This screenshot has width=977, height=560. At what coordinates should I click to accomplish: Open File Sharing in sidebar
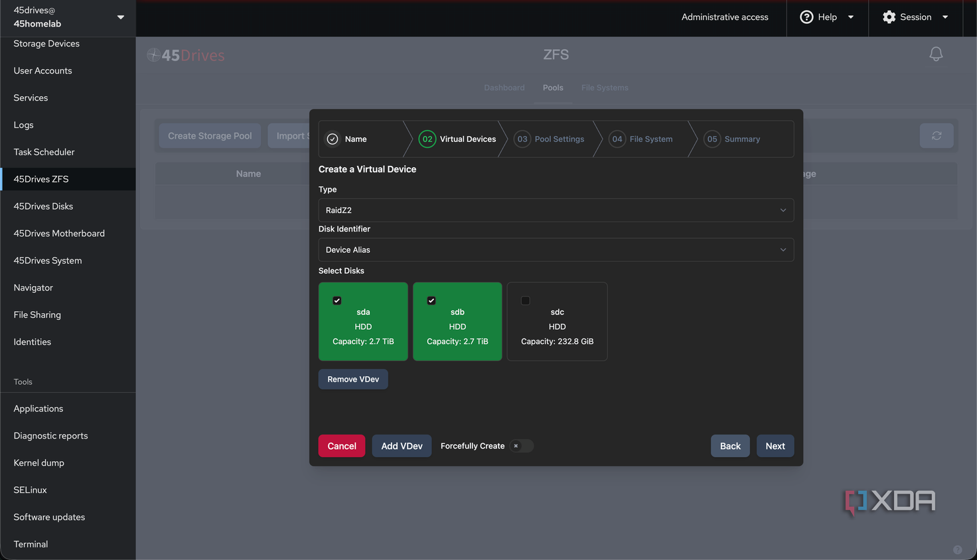(68, 315)
